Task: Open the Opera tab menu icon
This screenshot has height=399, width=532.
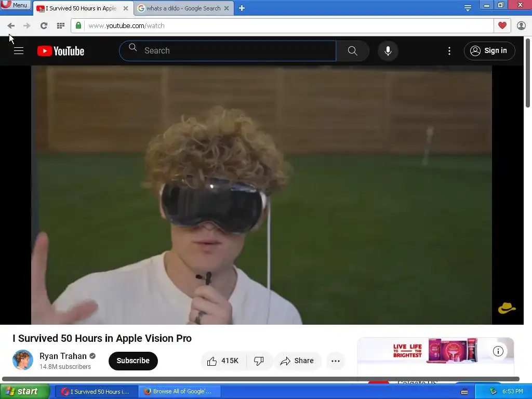Action: click(468, 7)
